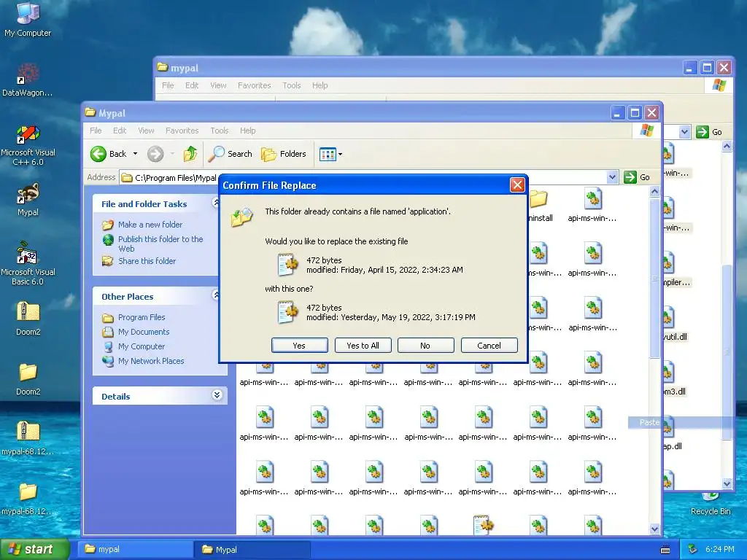The width and height of the screenshot is (747, 560).
Task: Select the Doom2 folder on the desktop
Action: coord(28,379)
